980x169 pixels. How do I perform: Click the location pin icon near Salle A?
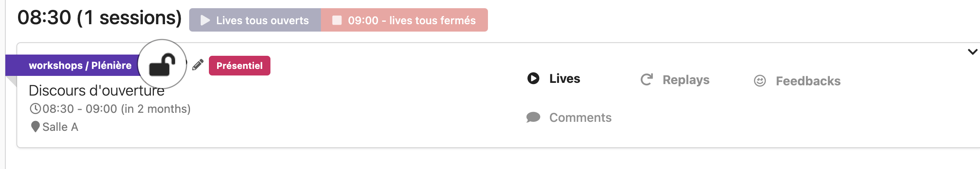tap(35, 127)
